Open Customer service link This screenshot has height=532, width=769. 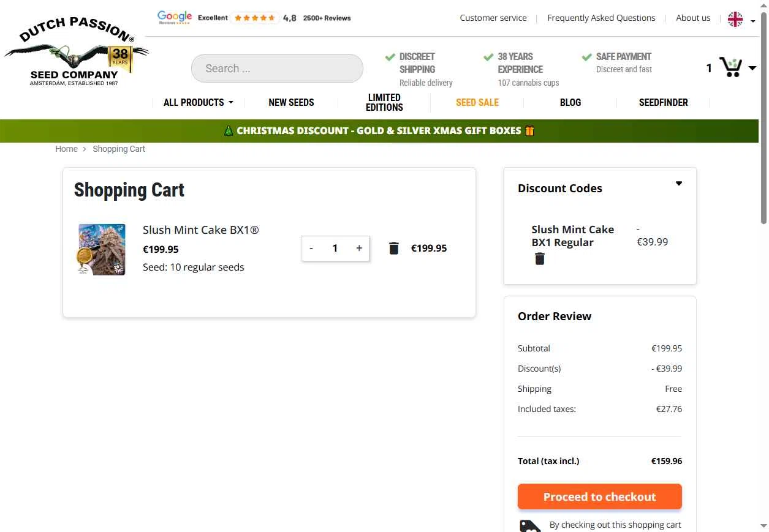coord(493,18)
